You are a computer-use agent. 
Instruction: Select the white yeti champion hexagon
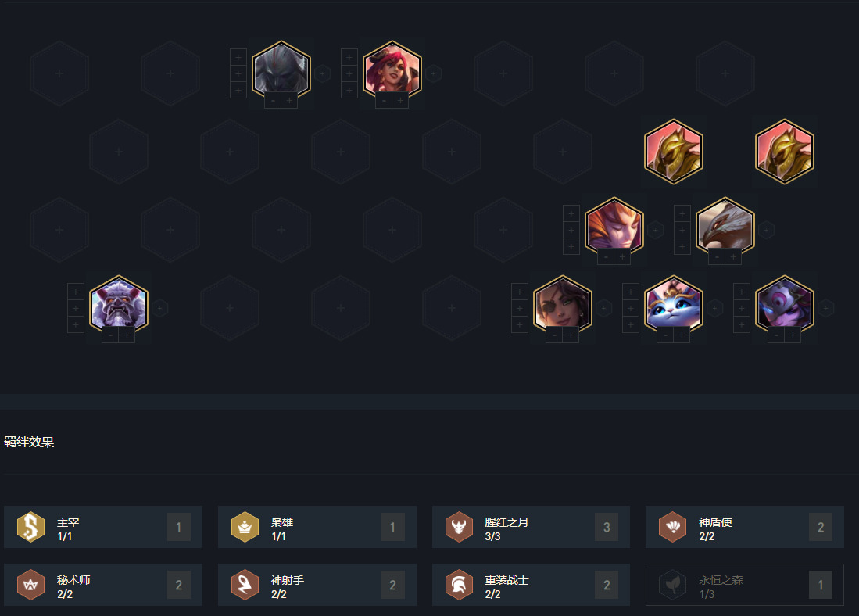[x=118, y=305]
